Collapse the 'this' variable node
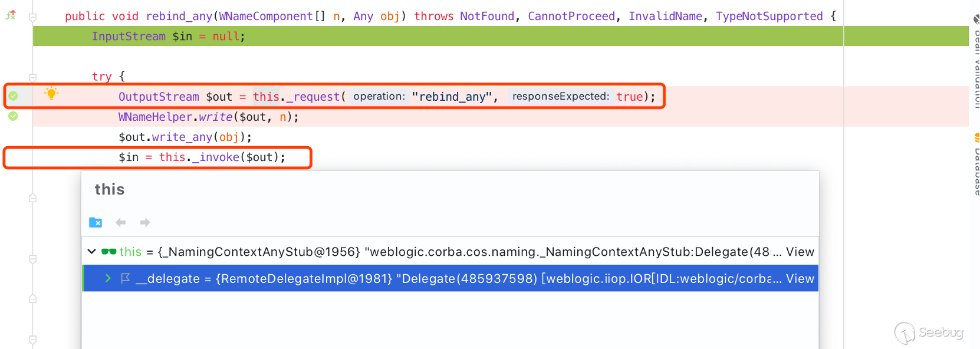 click(x=92, y=252)
